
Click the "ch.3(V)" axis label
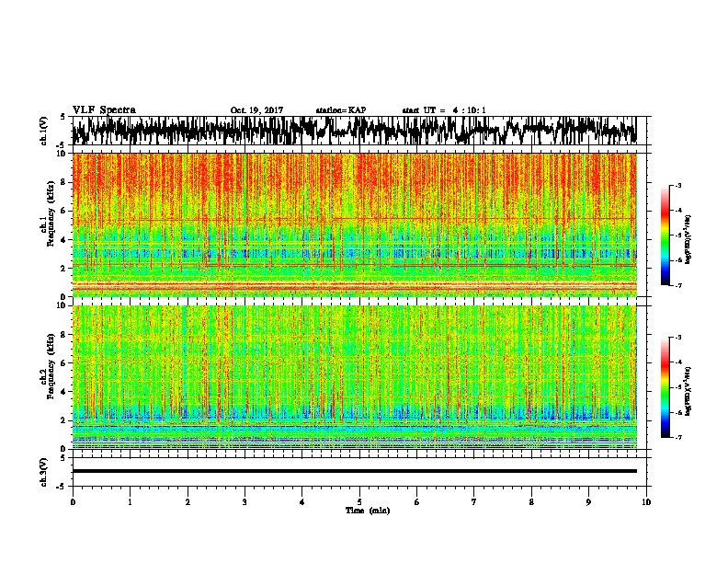coord(43,472)
